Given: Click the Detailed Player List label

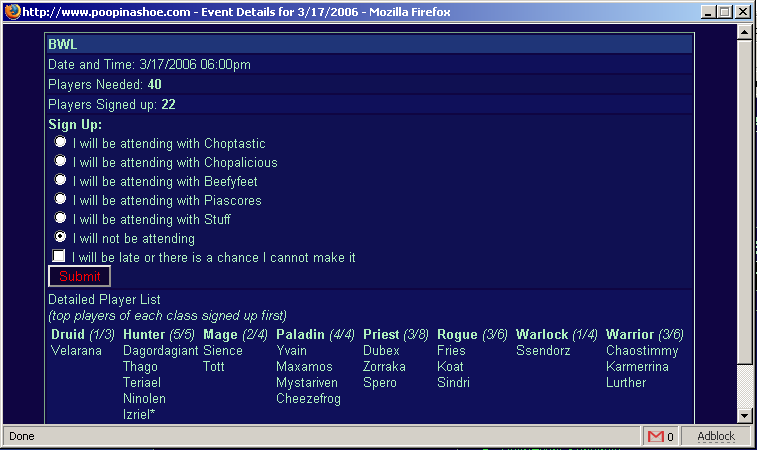Looking at the screenshot, I should [104, 299].
